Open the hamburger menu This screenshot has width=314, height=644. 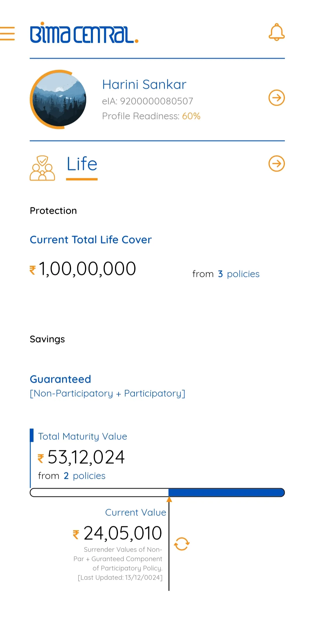pos(7,33)
